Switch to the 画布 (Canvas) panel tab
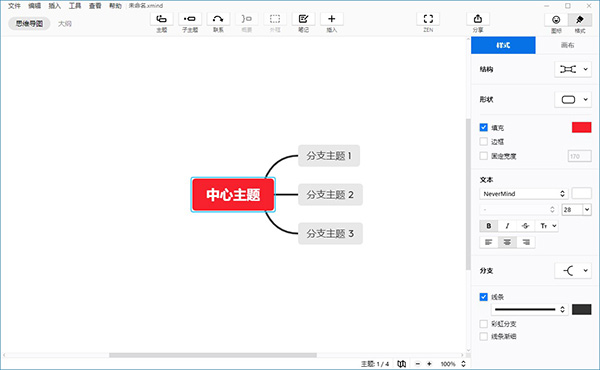The width and height of the screenshot is (600, 370). [x=567, y=45]
